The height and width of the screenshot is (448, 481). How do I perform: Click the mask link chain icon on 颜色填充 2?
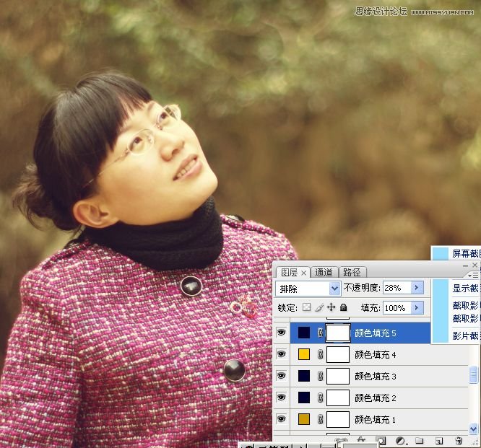point(320,398)
